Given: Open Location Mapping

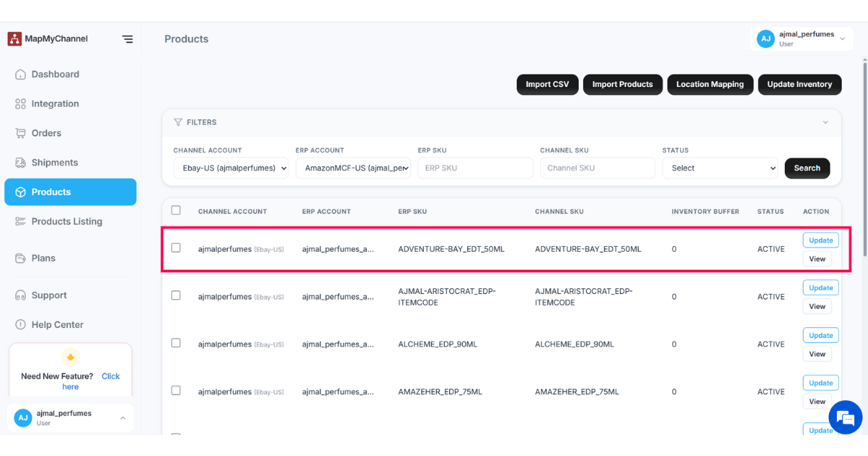Looking at the screenshot, I should coord(710,85).
